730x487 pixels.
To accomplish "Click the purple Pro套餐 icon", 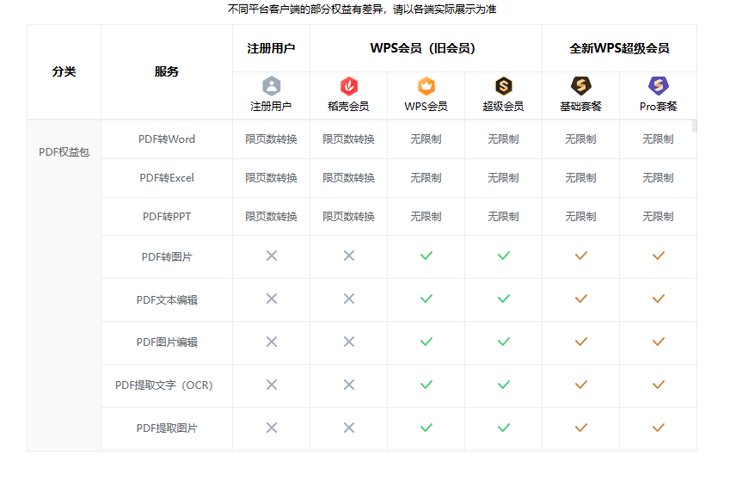I will (x=658, y=86).
